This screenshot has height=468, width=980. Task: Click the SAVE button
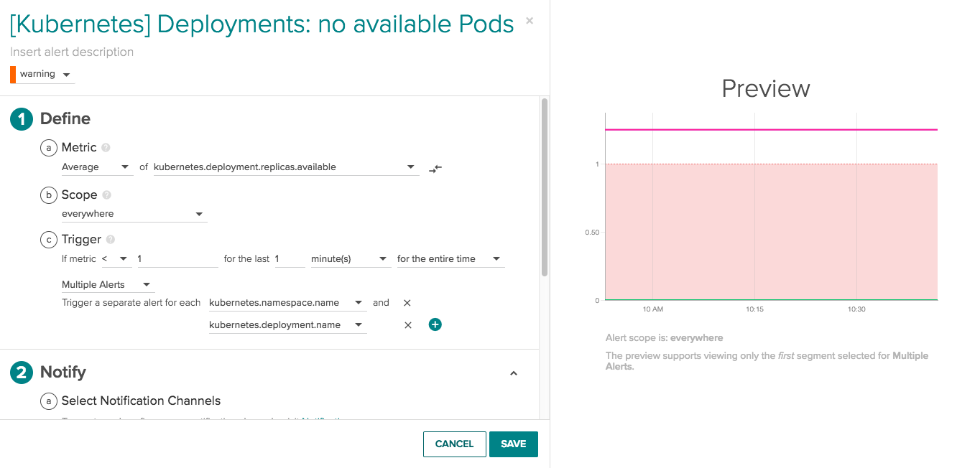point(513,444)
